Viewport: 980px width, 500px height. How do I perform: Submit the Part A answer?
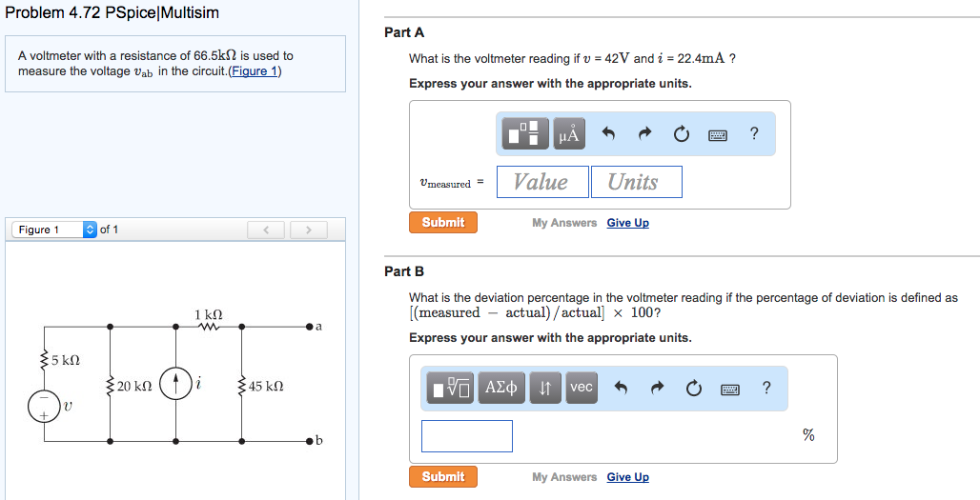coord(443,222)
